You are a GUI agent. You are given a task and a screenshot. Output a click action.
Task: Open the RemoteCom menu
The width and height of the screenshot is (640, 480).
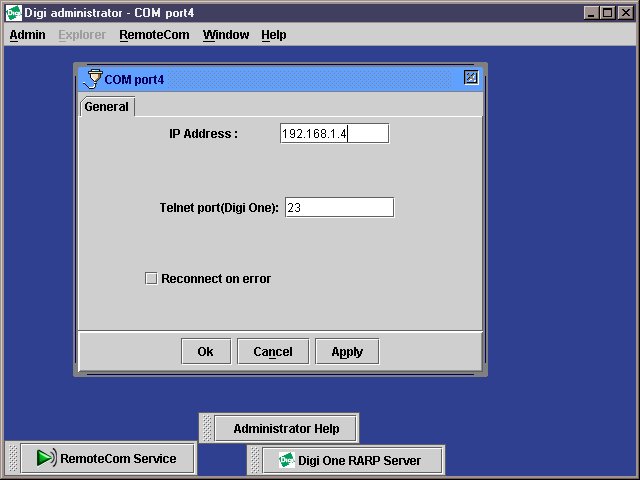coord(152,35)
